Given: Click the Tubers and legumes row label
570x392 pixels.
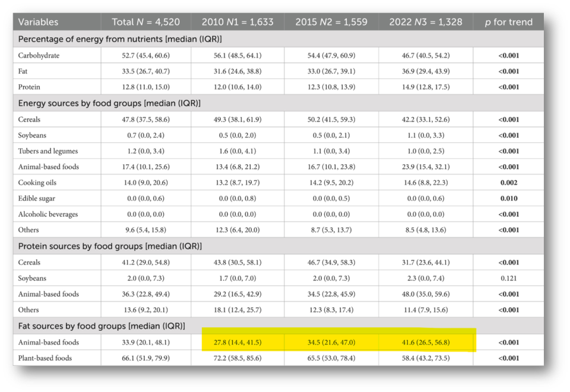Looking at the screenshot, I should pyautogui.click(x=48, y=151).
